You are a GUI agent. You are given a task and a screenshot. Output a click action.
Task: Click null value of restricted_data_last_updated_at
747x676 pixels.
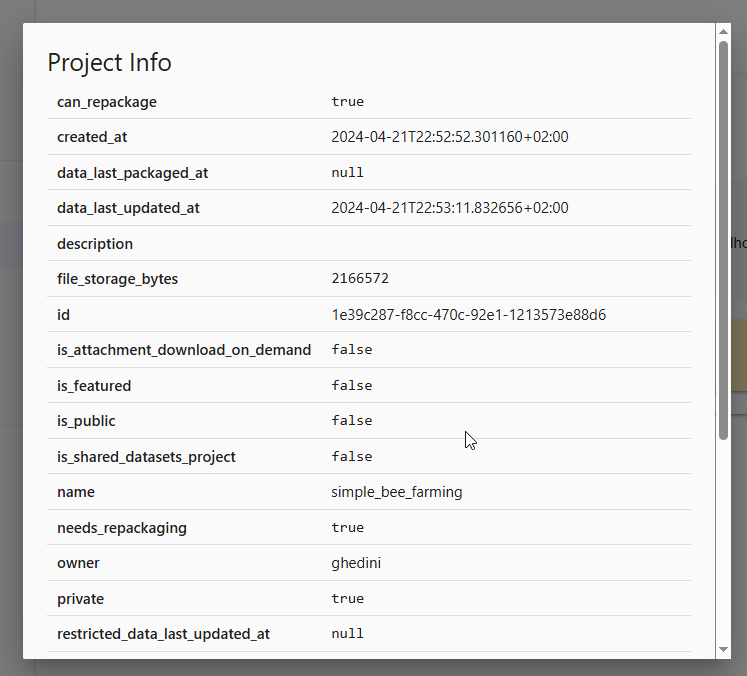[348, 634]
